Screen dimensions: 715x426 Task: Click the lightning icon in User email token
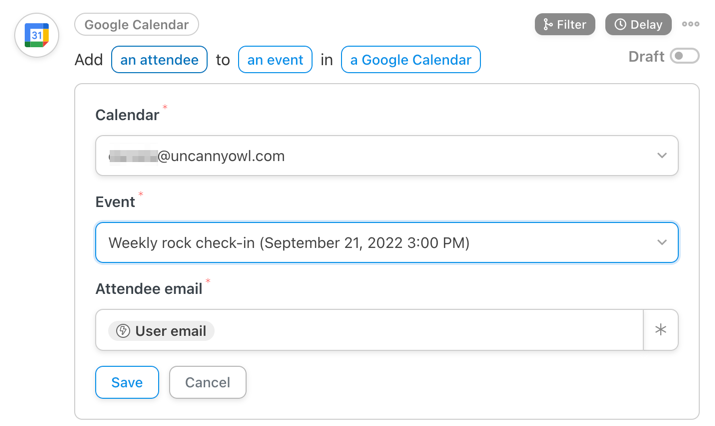[x=123, y=331]
